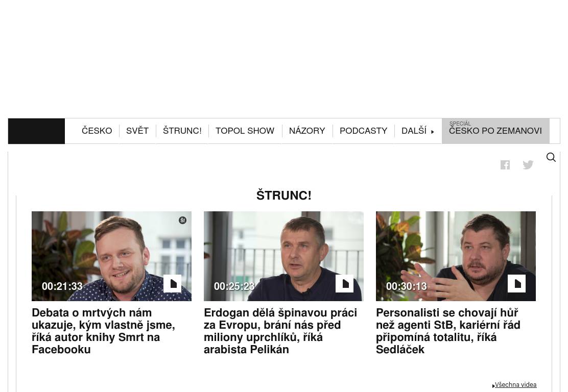Select TOPOL SHOW menu item

[x=245, y=131]
